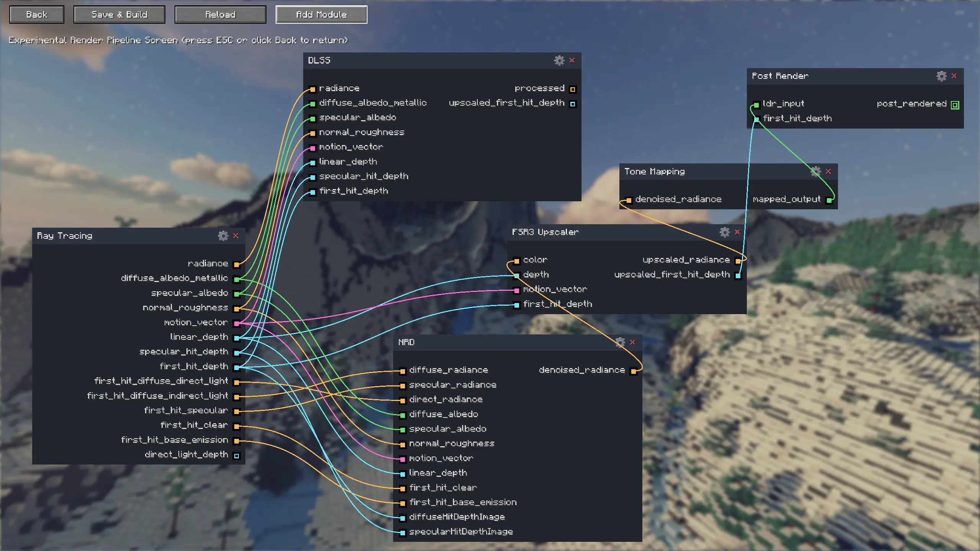Remove the NRD module
Image resolution: width=980 pixels, height=551 pixels.
(x=632, y=342)
